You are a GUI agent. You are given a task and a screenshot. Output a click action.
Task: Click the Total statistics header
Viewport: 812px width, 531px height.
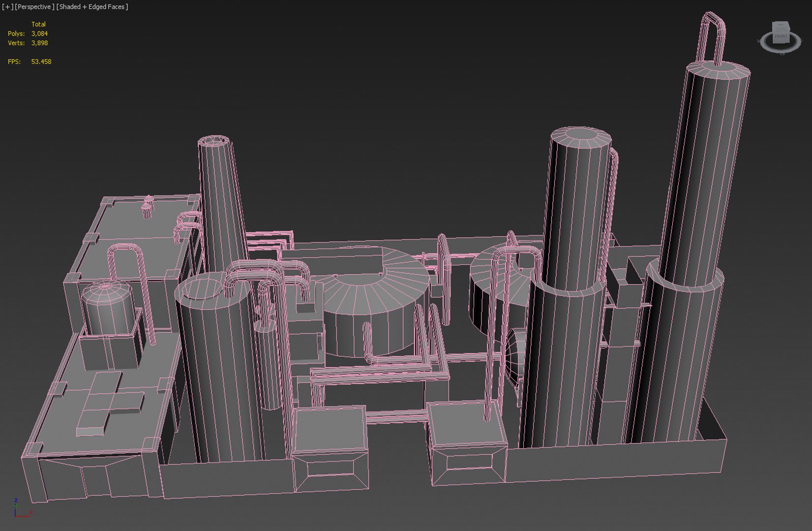point(38,24)
